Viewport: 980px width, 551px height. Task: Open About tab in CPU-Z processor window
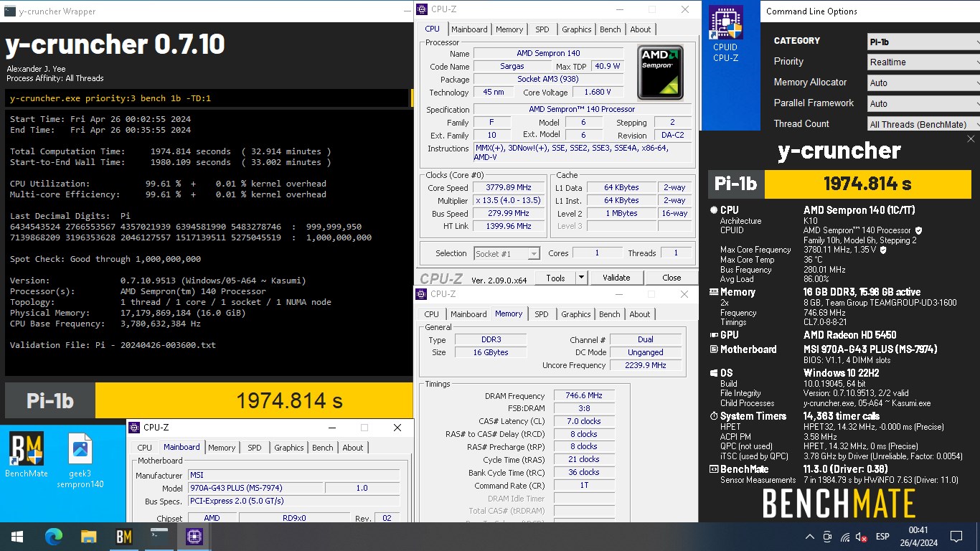[641, 29]
